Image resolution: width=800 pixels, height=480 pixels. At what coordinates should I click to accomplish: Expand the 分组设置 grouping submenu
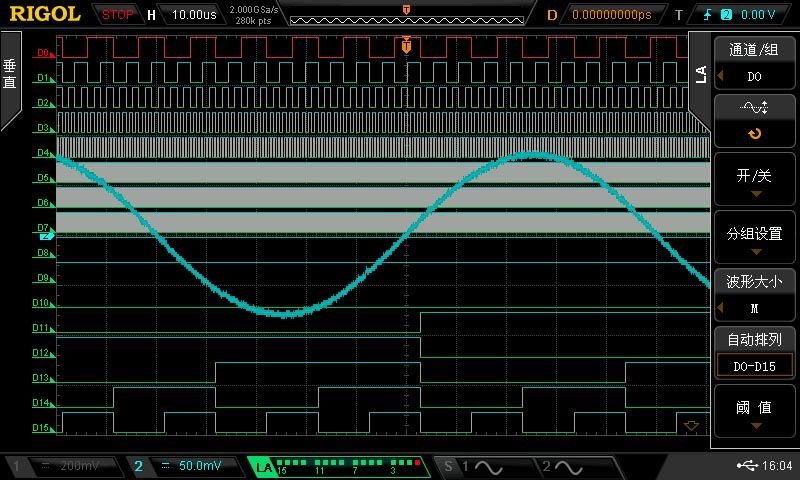click(x=754, y=239)
